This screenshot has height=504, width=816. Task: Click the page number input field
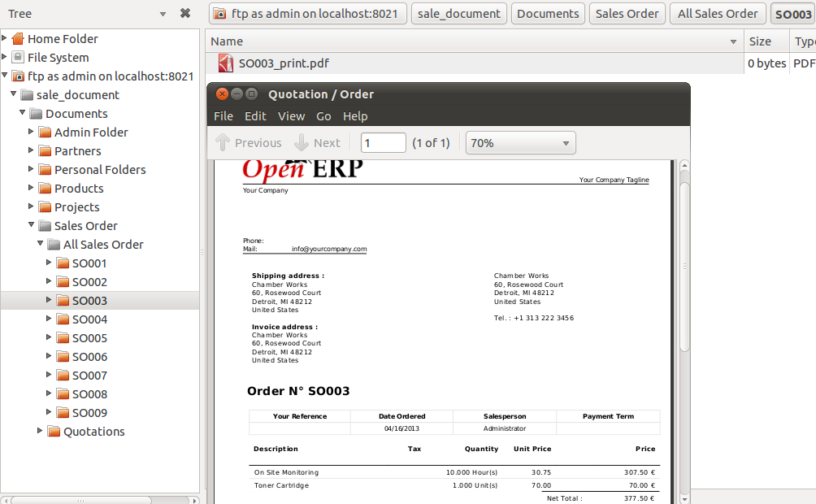pyautogui.click(x=383, y=143)
